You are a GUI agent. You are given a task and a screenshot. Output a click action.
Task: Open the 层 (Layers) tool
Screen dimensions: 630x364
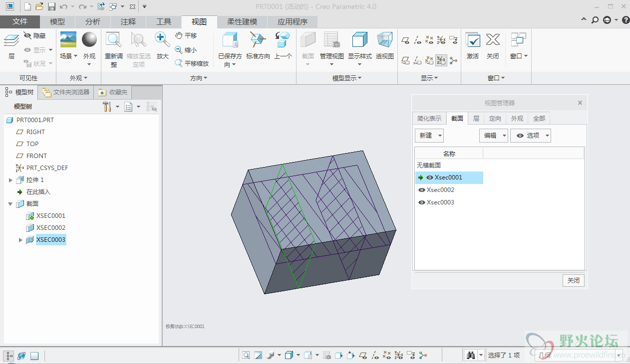[11, 45]
